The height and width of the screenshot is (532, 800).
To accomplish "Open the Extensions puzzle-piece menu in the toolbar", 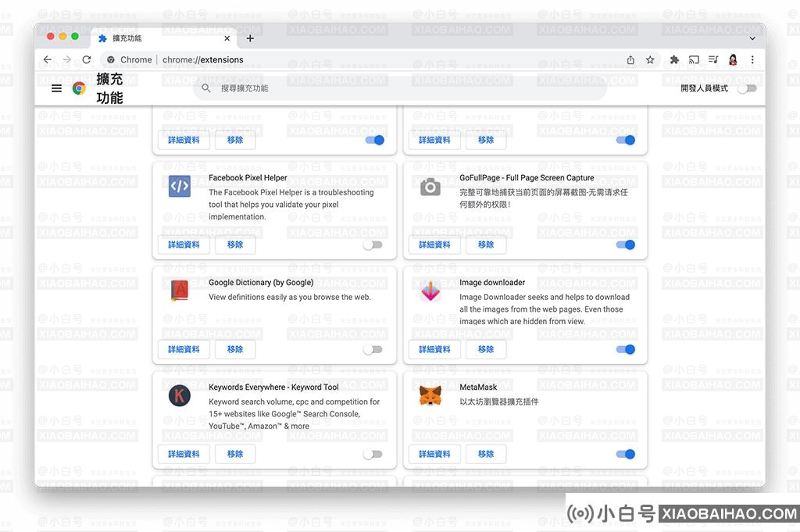I will click(x=674, y=59).
